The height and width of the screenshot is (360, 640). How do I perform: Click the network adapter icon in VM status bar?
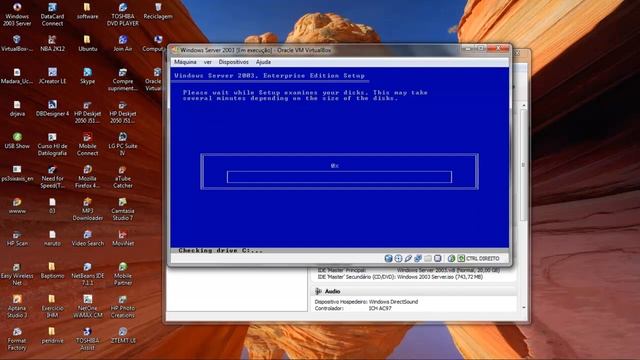pos(418,258)
